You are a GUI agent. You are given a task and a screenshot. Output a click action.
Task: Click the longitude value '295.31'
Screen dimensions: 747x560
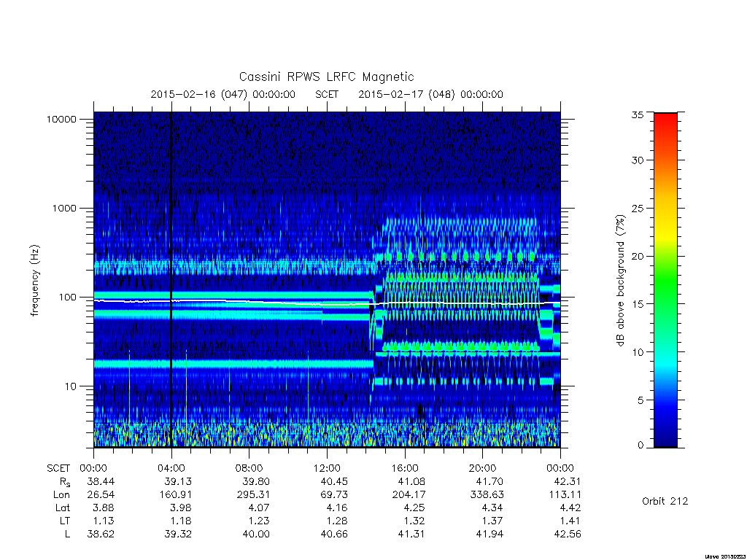253,495
